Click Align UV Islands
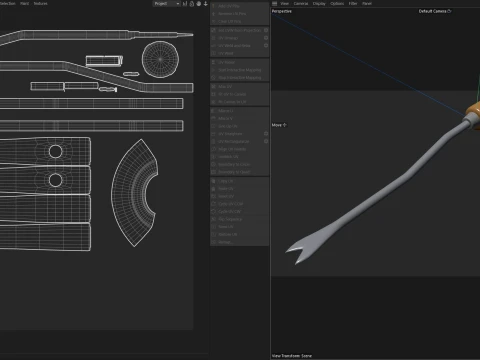The width and height of the screenshot is (480, 360). [239, 149]
